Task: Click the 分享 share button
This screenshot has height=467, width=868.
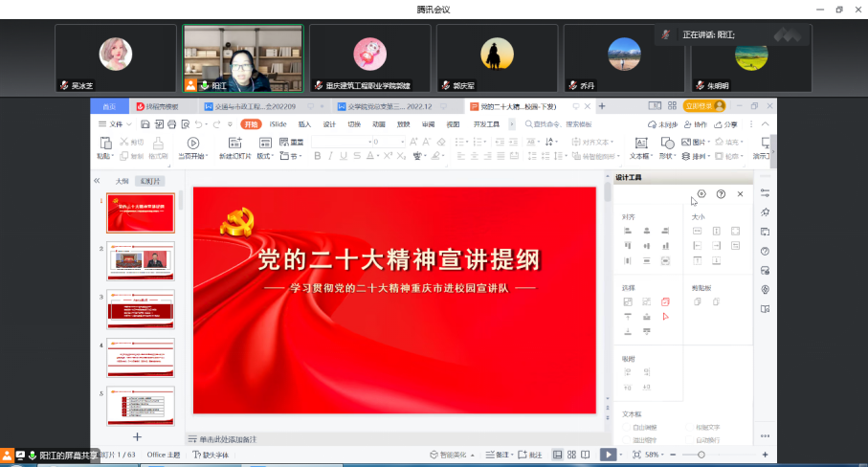Action: (729, 124)
